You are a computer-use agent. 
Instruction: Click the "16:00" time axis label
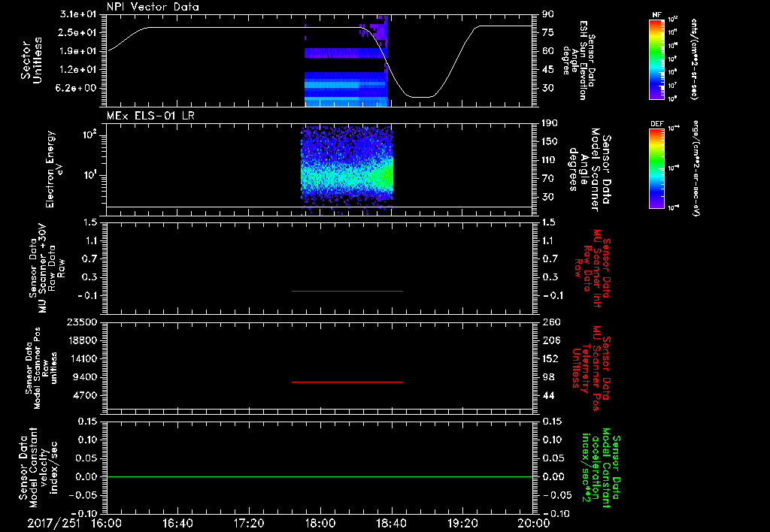click(x=107, y=523)
